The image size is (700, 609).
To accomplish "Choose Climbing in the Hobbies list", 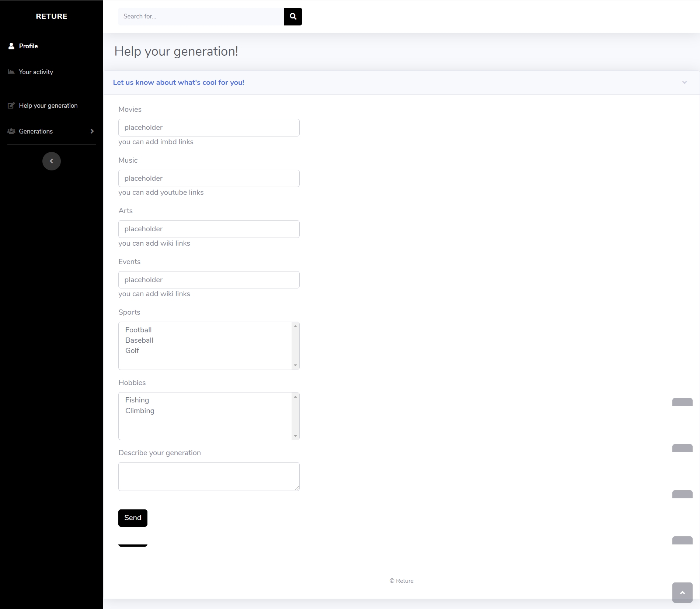I will tap(140, 411).
